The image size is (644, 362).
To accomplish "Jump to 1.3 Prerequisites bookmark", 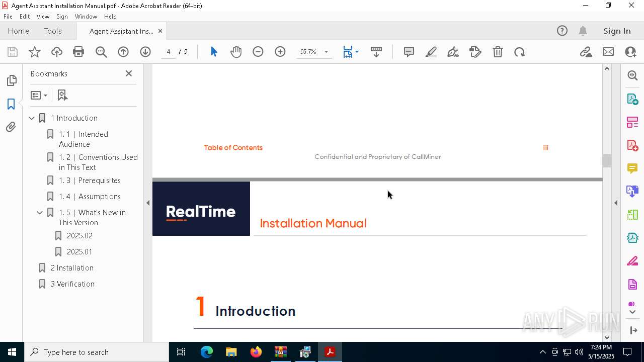I will coord(90,180).
